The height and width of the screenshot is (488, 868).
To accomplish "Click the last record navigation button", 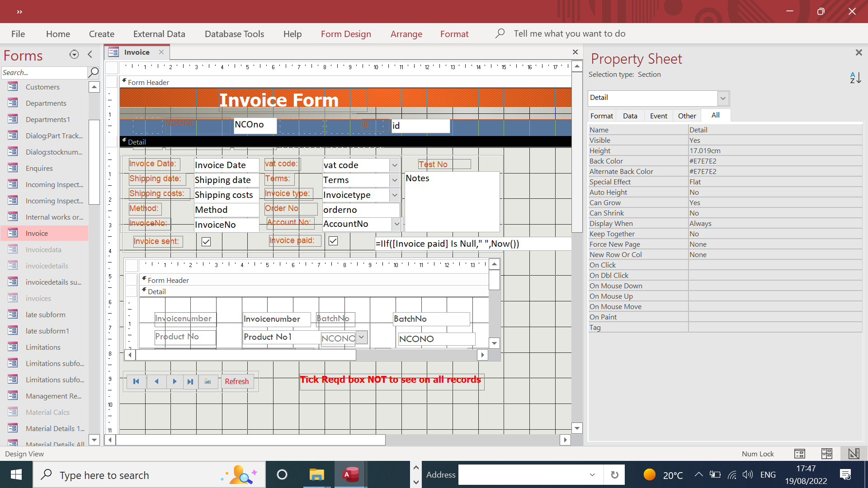I will [x=190, y=382].
